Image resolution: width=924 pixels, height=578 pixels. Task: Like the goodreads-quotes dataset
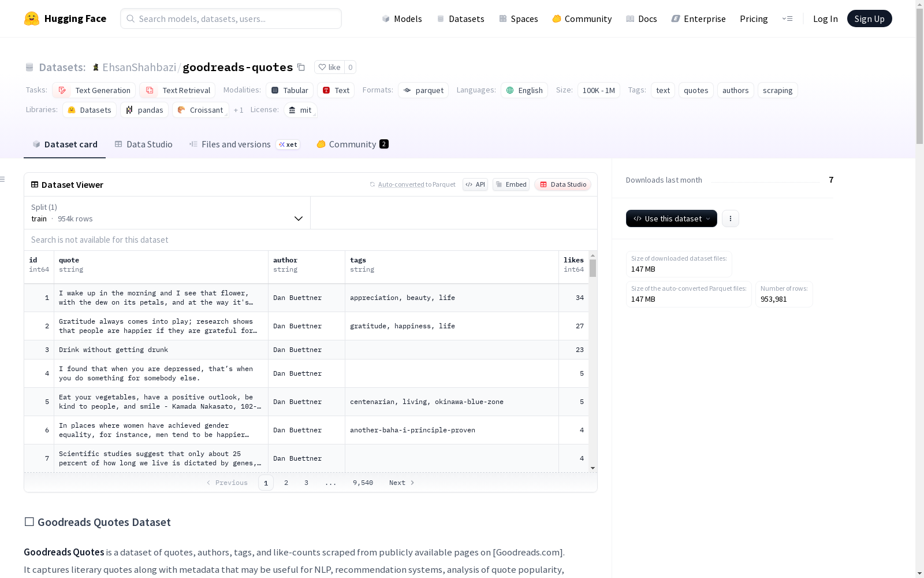tap(330, 67)
